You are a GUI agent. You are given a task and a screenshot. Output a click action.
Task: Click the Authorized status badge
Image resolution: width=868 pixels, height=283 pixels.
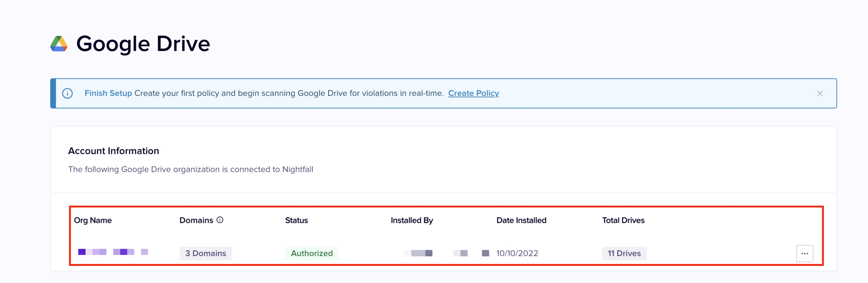point(312,253)
